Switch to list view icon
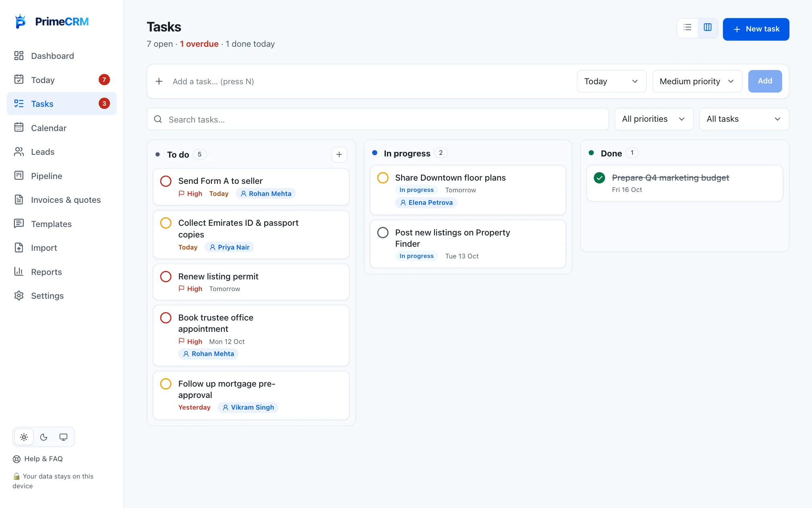This screenshot has width=812, height=508. coord(688,27)
